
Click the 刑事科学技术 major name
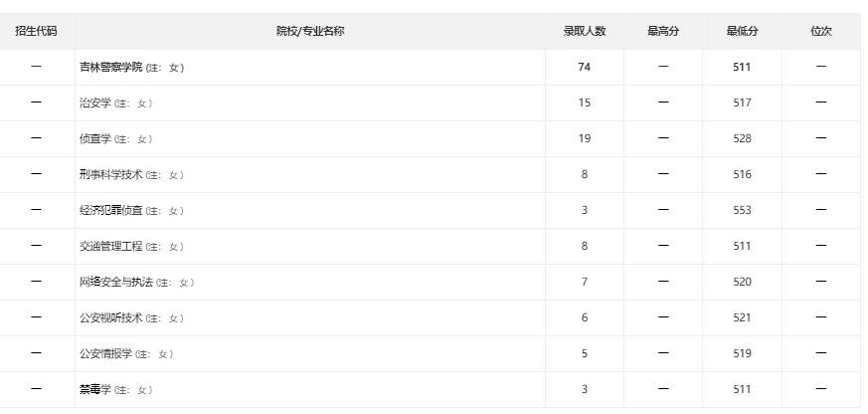(x=110, y=174)
